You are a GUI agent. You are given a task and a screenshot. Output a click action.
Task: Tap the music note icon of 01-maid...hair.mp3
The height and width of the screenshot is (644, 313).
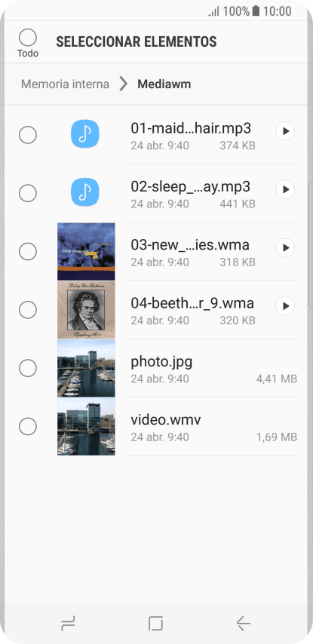(x=85, y=134)
